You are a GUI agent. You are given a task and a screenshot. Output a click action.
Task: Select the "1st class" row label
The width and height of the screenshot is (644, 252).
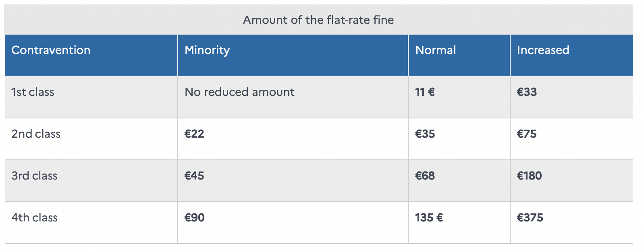(x=33, y=92)
